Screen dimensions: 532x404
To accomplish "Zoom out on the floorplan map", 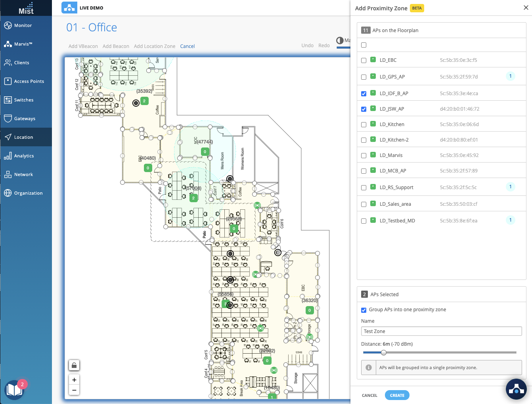I will [74, 390].
